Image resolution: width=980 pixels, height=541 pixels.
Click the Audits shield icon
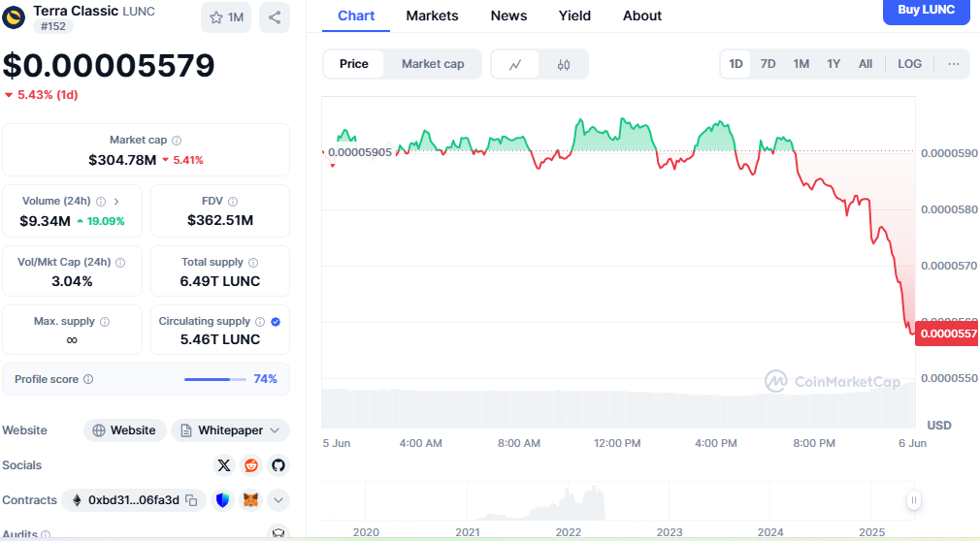(278, 533)
